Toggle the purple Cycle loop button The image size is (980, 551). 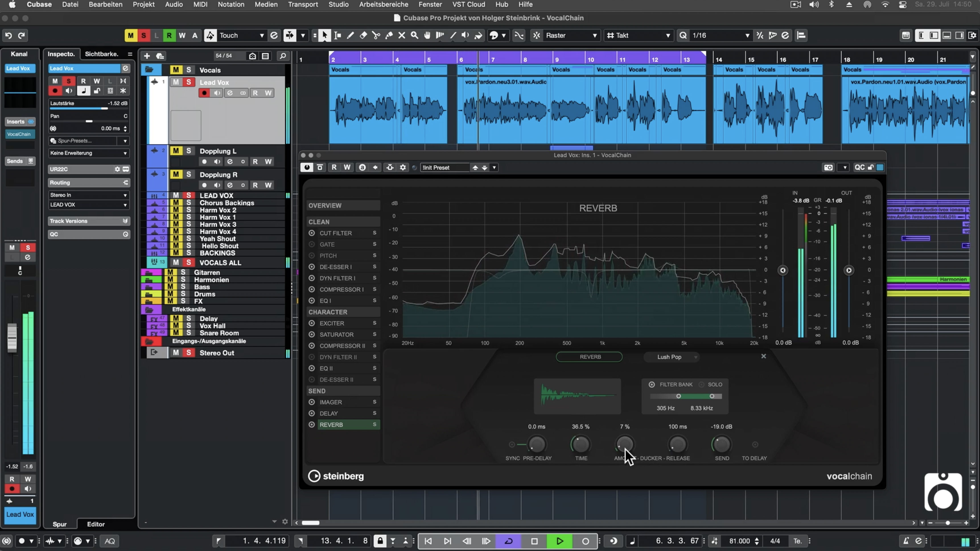click(509, 541)
